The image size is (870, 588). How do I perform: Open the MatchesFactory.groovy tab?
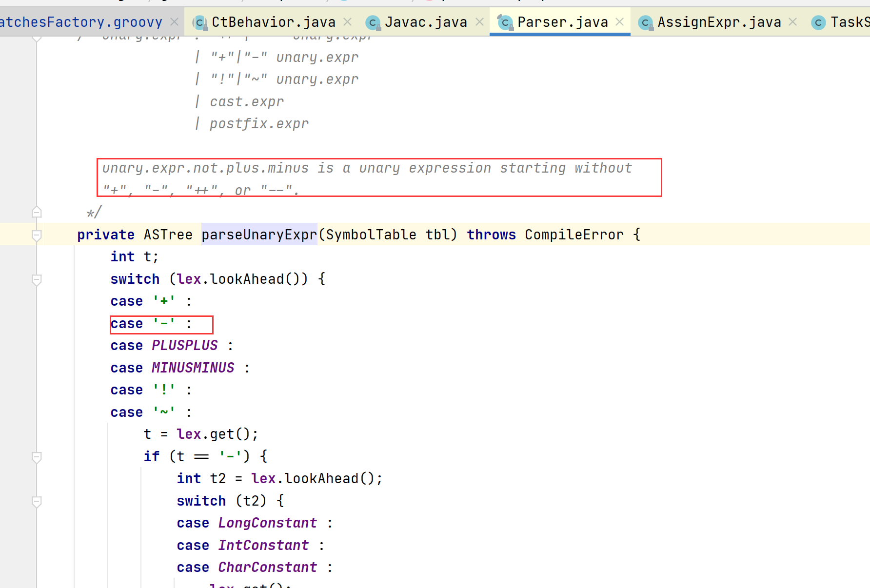click(80, 21)
